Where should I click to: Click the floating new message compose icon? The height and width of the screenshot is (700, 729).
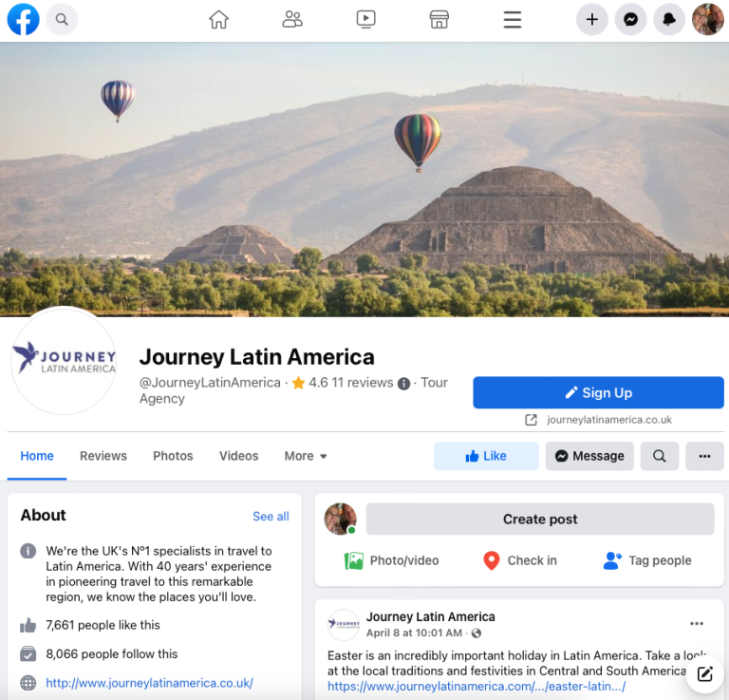coord(704,674)
